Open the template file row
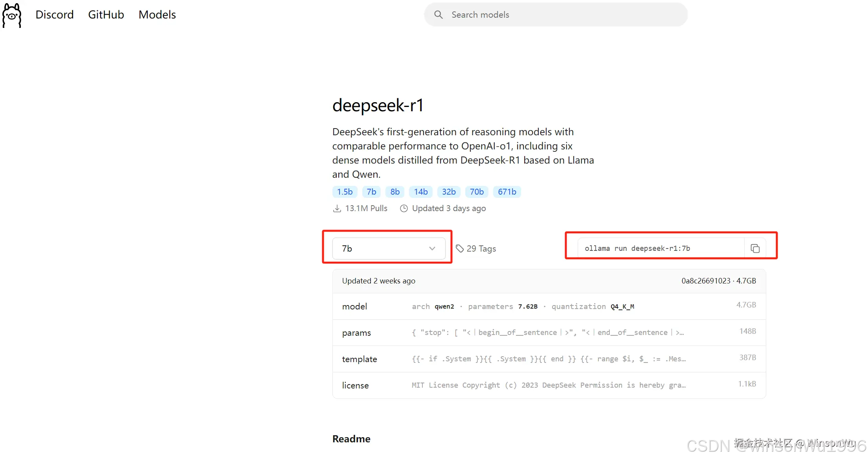868x460 pixels. click(549, 359)
